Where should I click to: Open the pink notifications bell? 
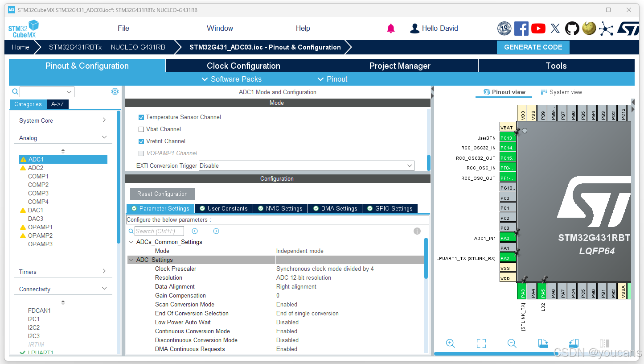[391, 29]
